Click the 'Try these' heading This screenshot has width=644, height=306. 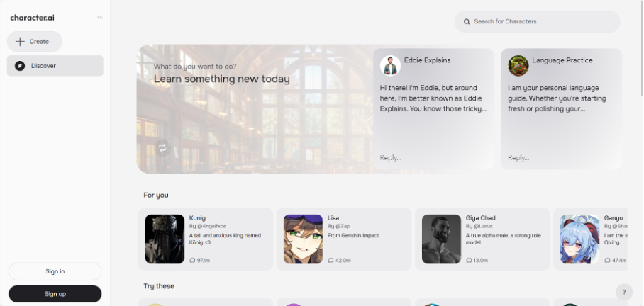(159, 286)
